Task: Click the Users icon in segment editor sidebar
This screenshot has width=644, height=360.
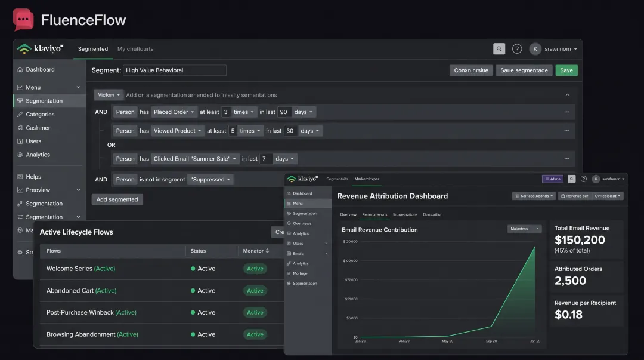Action: point(20,141)
